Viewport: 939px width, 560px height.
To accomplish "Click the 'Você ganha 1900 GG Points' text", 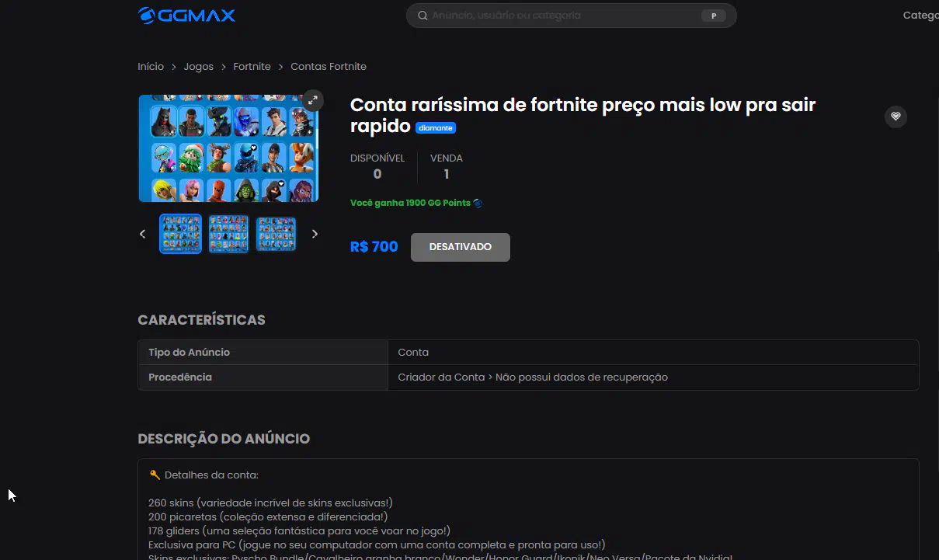I will [x=410, y=203].
